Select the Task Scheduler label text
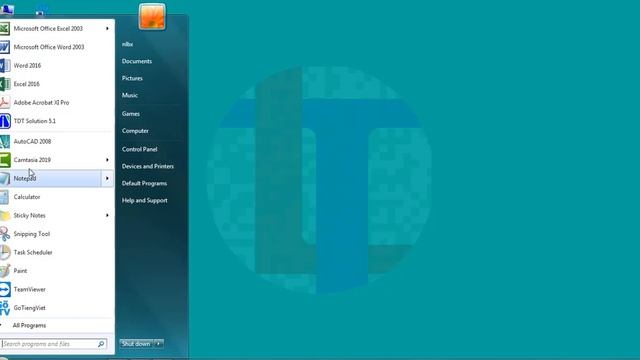The height and width of the screenshot is (360, 640). [33, 252]
